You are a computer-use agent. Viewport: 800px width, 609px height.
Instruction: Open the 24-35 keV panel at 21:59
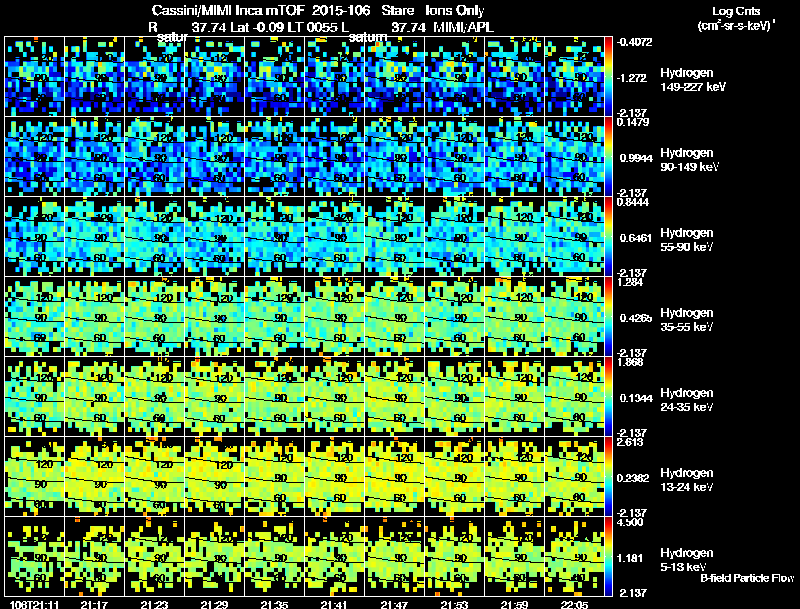coord(514,397)
